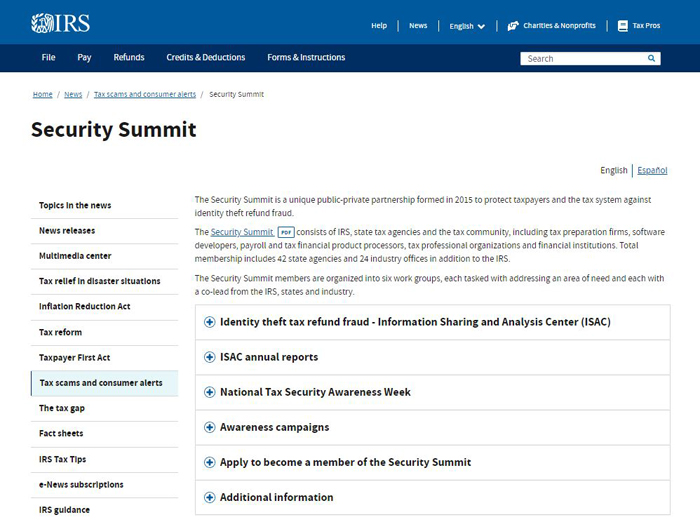Click plus icon beside ISAC annual reports
Screen dimensions: 700x522
tap(209, 357)
